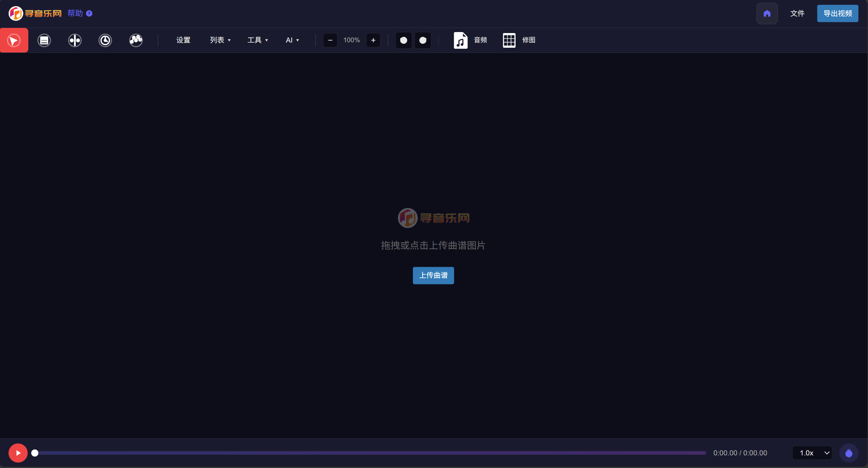868x468 pixels.
Task: Start playback with red play button
Action: 18,453
